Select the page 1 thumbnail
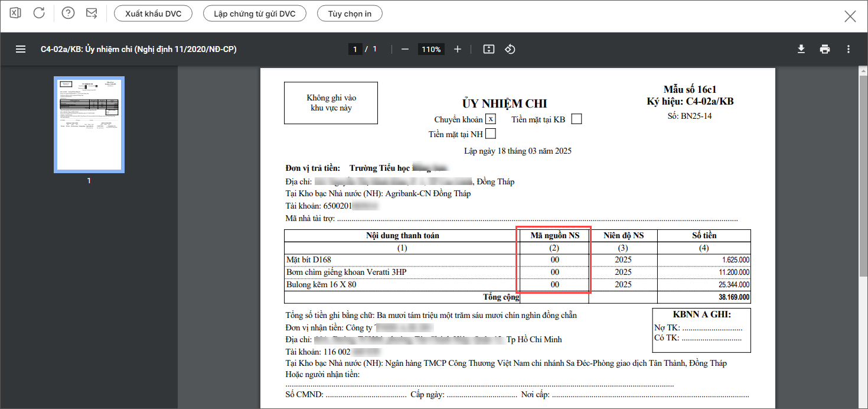 [89, 125]
